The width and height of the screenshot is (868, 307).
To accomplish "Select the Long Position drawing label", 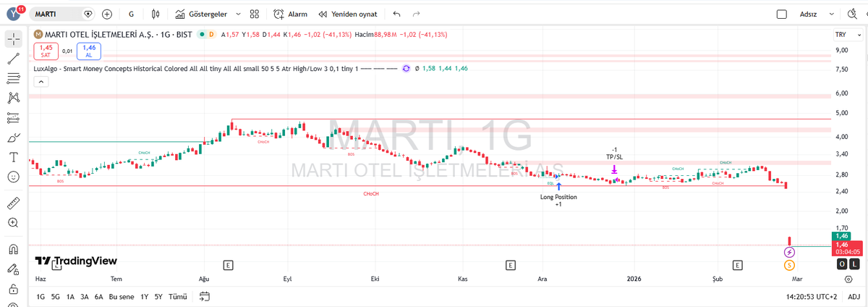I will tap(558, 201).
